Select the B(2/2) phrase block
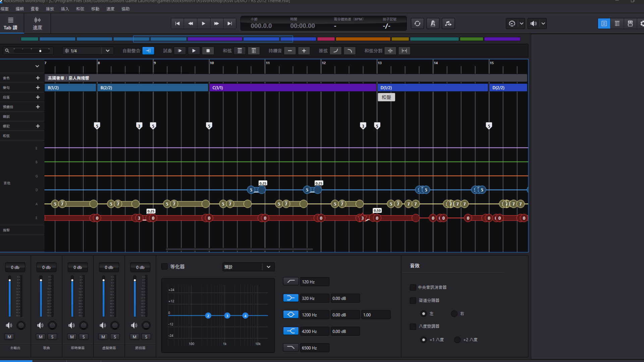This screenshot has height=362, width=644. tap(153, 87)
